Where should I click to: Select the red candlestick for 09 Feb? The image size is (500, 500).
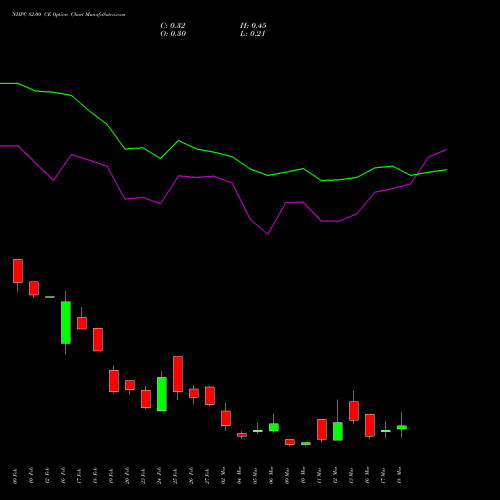18,271
